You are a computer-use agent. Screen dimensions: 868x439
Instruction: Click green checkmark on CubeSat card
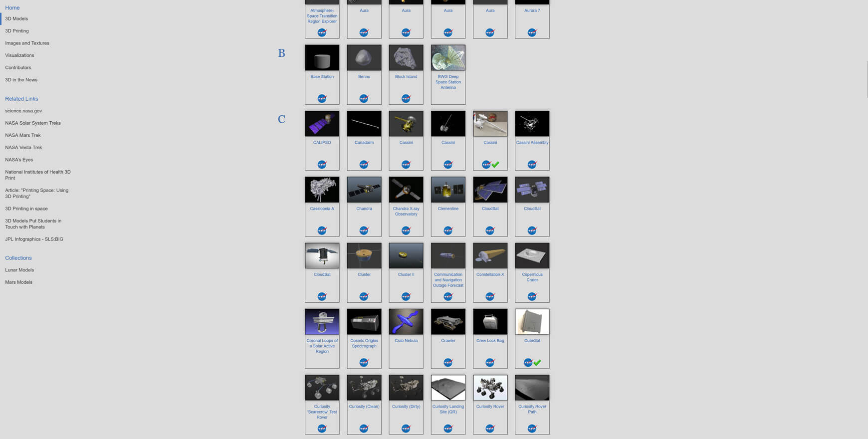coord(537,363)
